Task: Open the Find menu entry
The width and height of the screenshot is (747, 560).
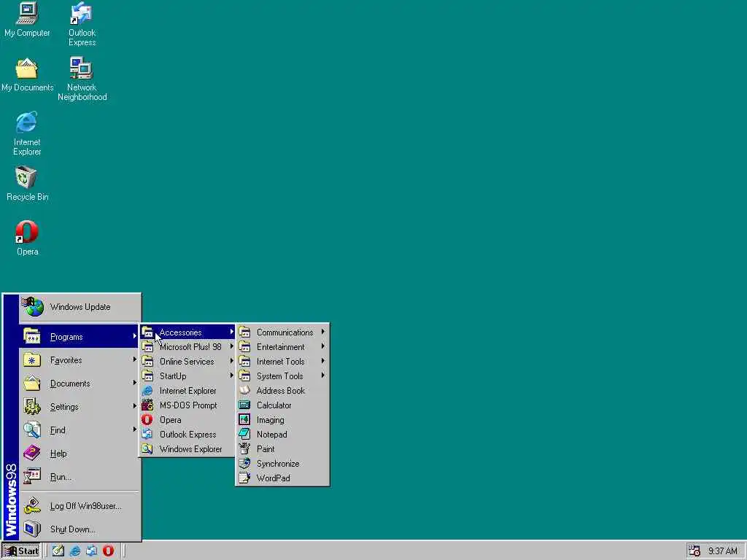Action: [x=79, y=430]
